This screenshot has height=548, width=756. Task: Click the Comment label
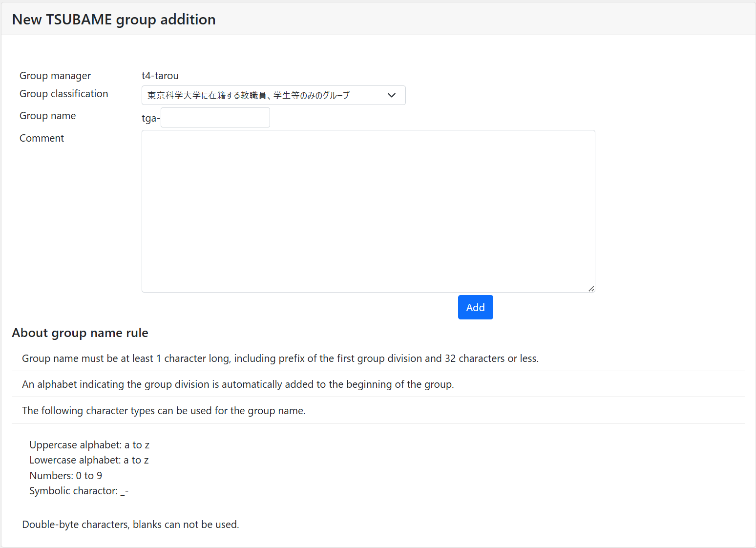[x=42, y=138]
